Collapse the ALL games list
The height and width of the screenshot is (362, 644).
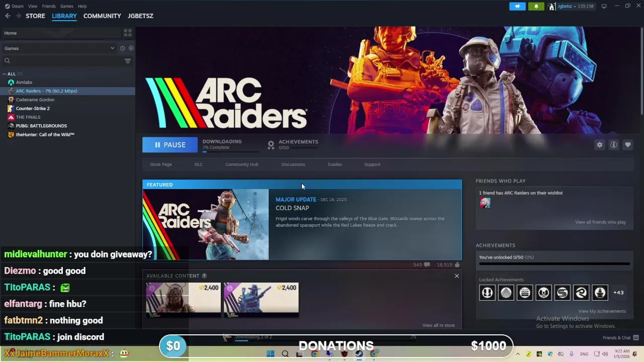[4, 74]
